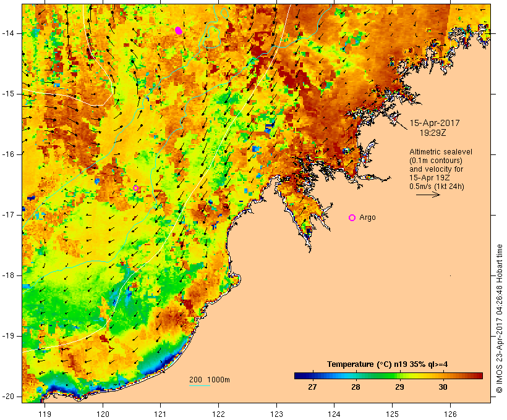Click the latitude axis label '-15'
Viewport: 507px width, 420px height.
[x=8, y=94]
